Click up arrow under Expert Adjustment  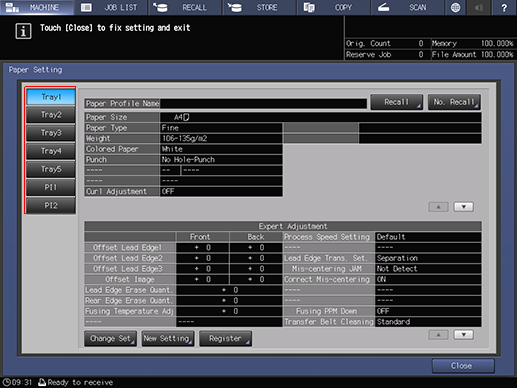(x=438, y=335)
